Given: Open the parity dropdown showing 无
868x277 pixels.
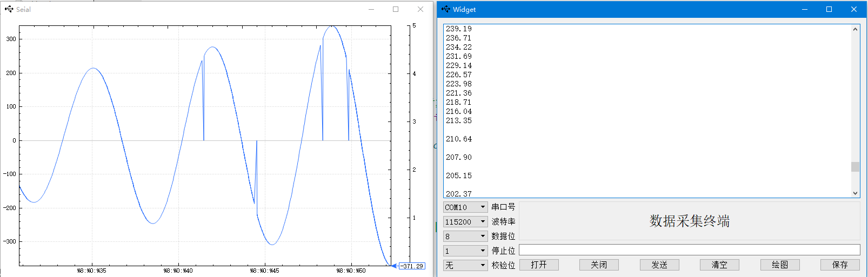Looking at the screenshot, I should (x=465, y=266).
